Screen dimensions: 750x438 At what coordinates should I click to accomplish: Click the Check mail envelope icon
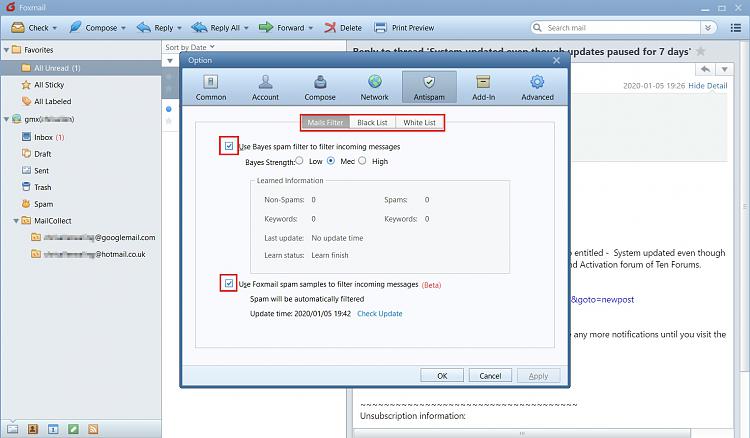[x=18, y=27]
